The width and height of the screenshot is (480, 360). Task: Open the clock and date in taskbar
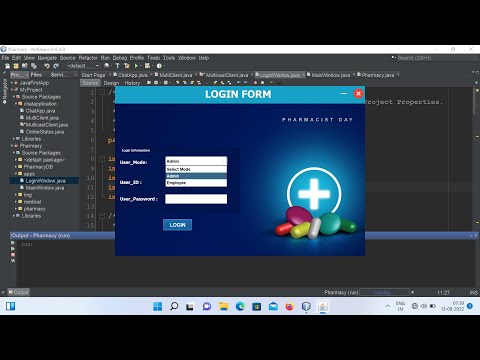[x=453, y=306]
